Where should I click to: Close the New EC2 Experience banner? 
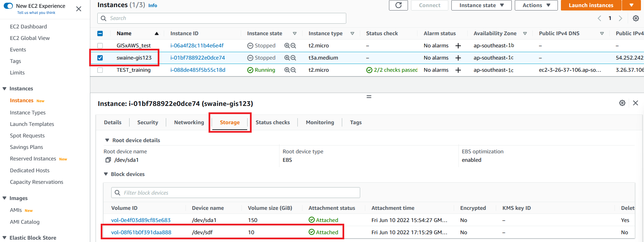coord(79,9)
